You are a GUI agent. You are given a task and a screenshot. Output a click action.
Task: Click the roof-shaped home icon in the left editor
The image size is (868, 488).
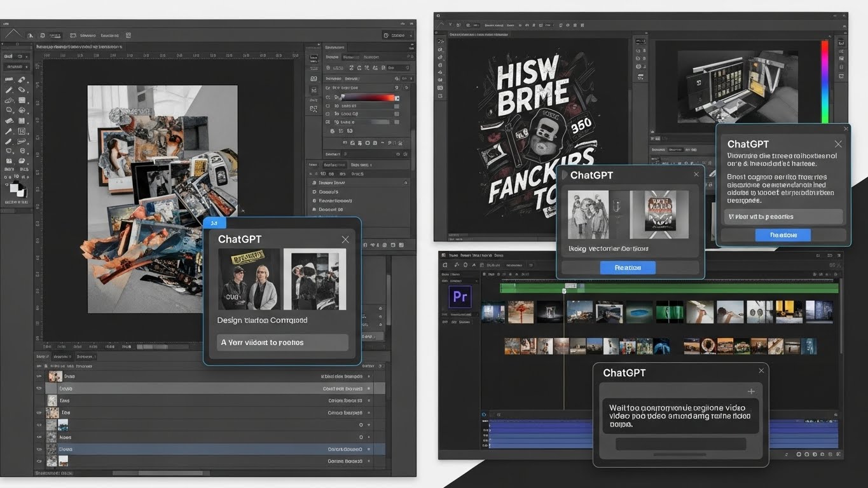tap(13, 34)
